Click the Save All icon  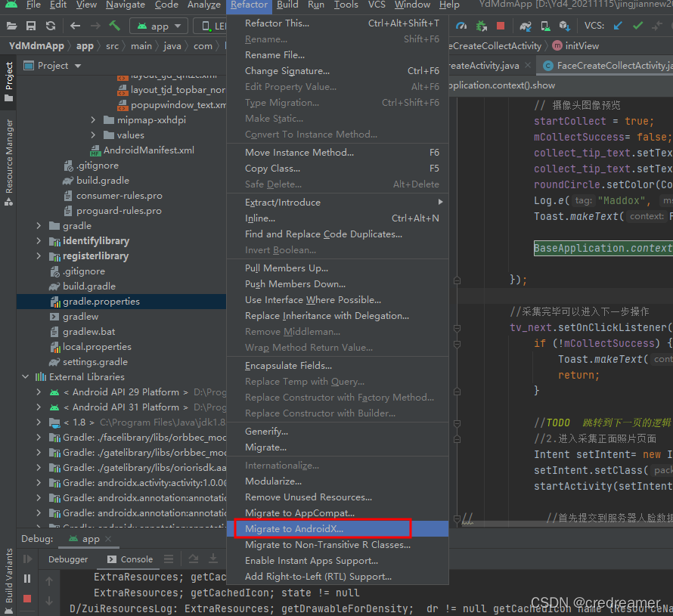tap(30, 25)
